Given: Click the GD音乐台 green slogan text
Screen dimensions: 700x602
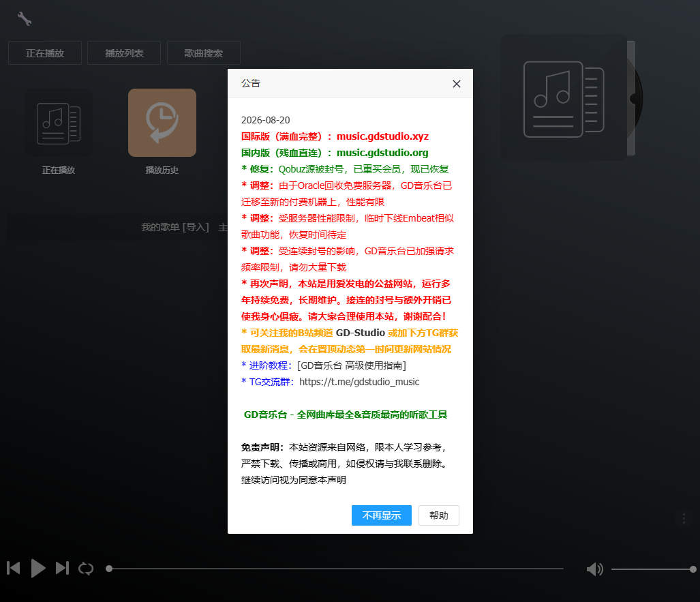Looking at the screenshot, I should pos(346,415).
